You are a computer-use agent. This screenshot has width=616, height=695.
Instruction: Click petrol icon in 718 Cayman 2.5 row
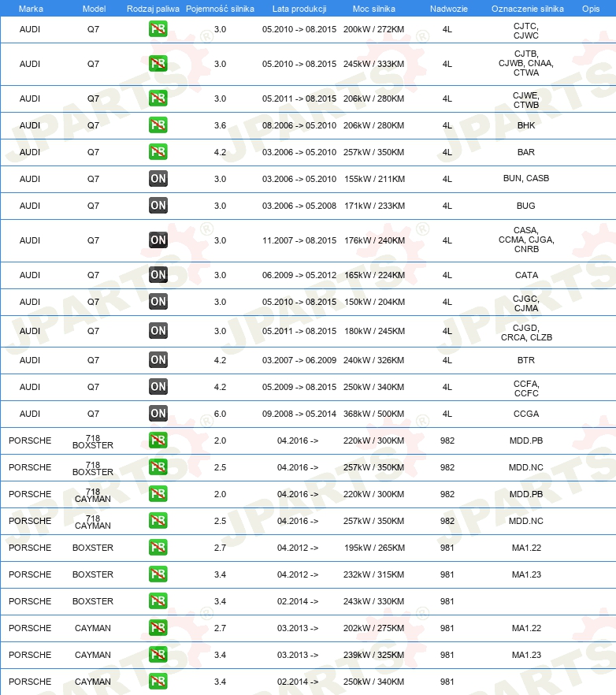[x=158, y=520]
